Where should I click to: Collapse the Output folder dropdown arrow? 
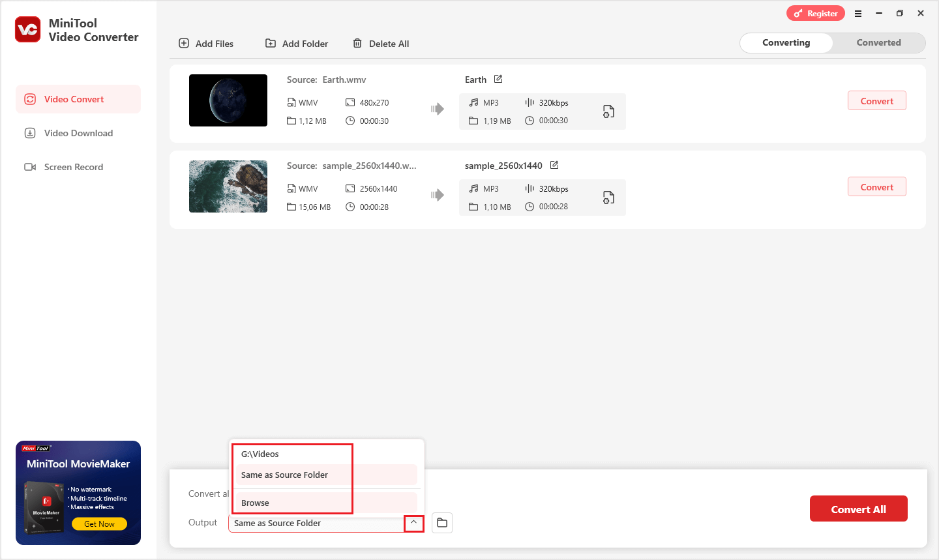(x=413, y=523)
